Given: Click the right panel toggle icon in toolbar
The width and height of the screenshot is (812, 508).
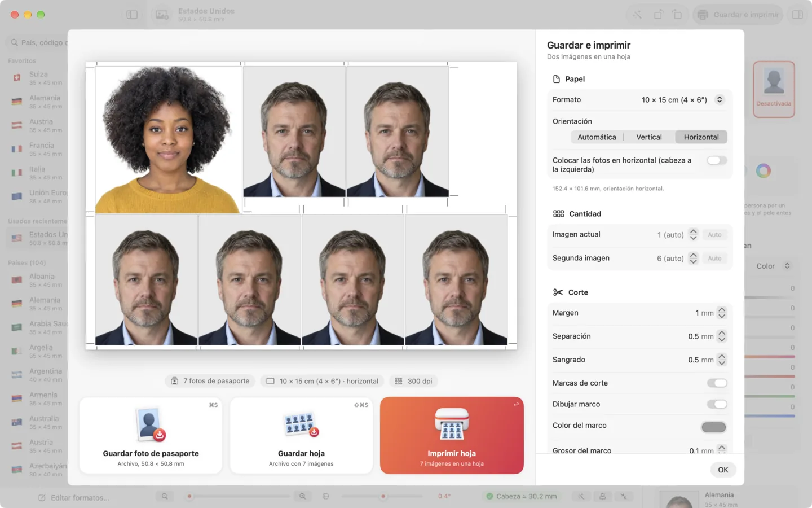Looking at the screenshot, I should (x=797, y=15).
